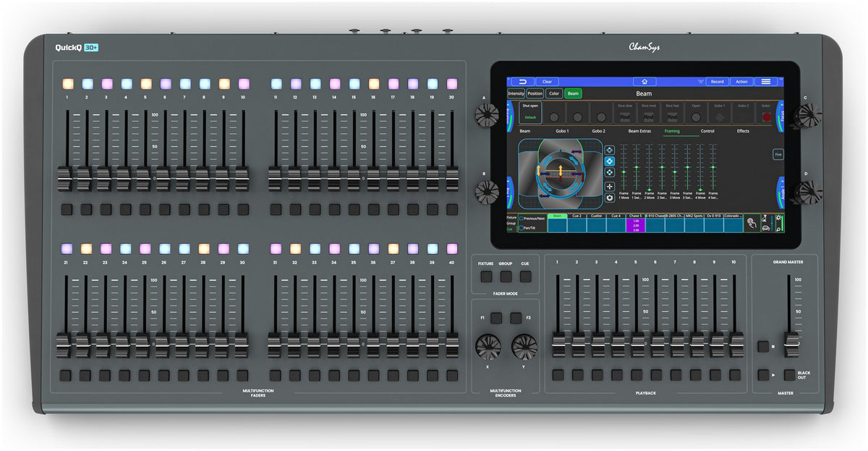868x451 pixels.
Task: Tap the Action button
Action: click(741, 82)
